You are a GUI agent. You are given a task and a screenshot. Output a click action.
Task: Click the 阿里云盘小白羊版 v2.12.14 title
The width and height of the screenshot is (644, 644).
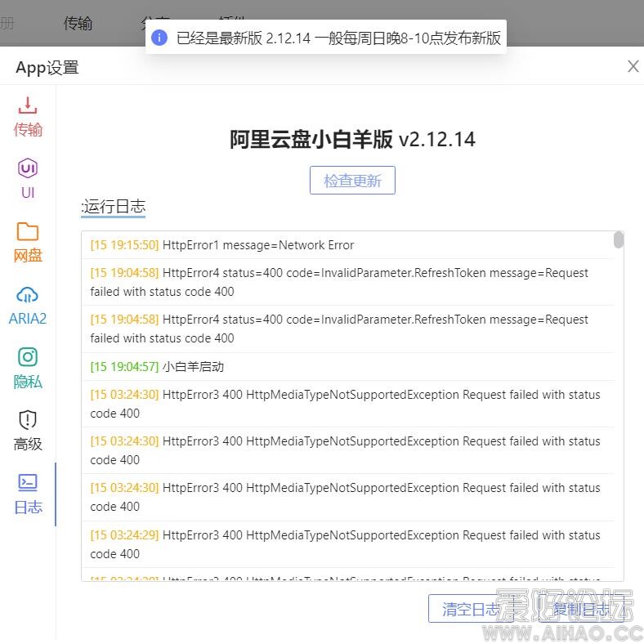(352, 139)
